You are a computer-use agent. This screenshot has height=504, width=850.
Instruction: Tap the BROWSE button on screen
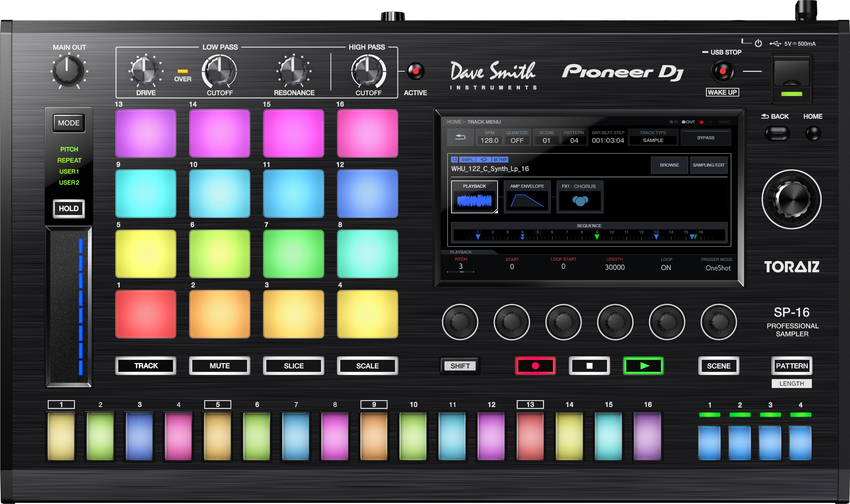pos(669,165)
